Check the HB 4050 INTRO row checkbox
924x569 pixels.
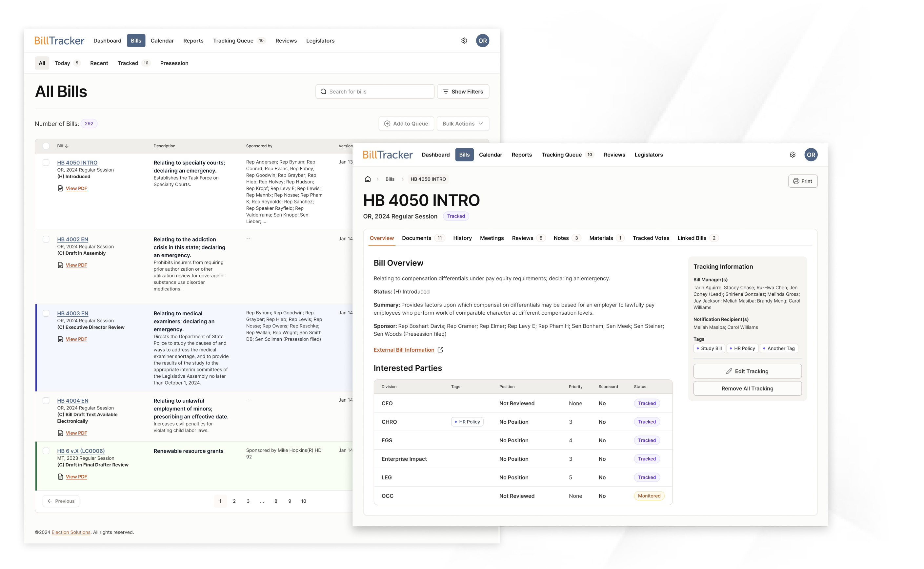tap(46, 162)
